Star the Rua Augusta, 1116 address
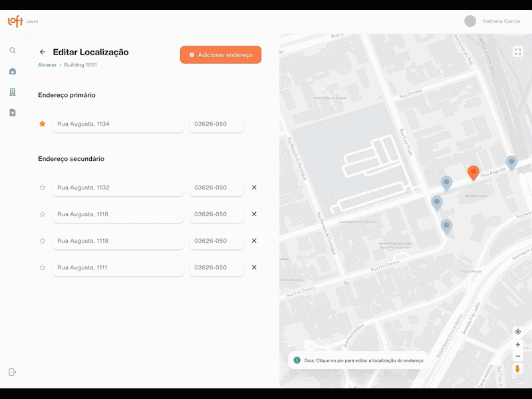532x399 pixels. coord(43,214)
